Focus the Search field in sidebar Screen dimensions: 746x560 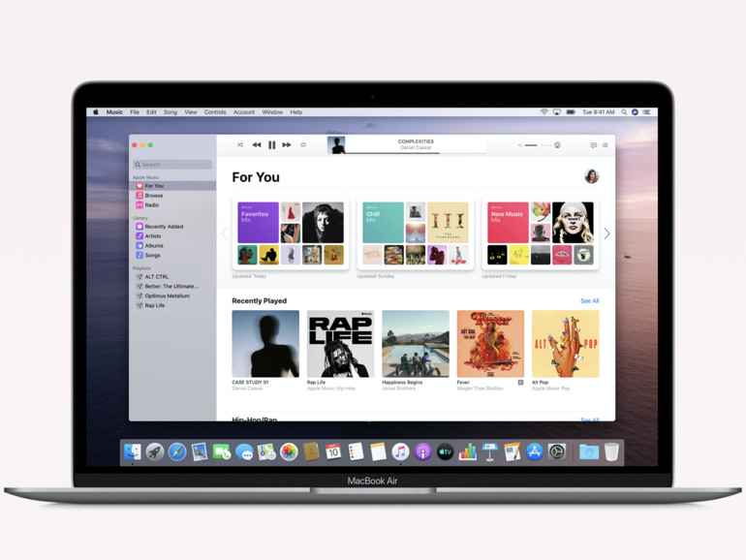pos(172,164)
